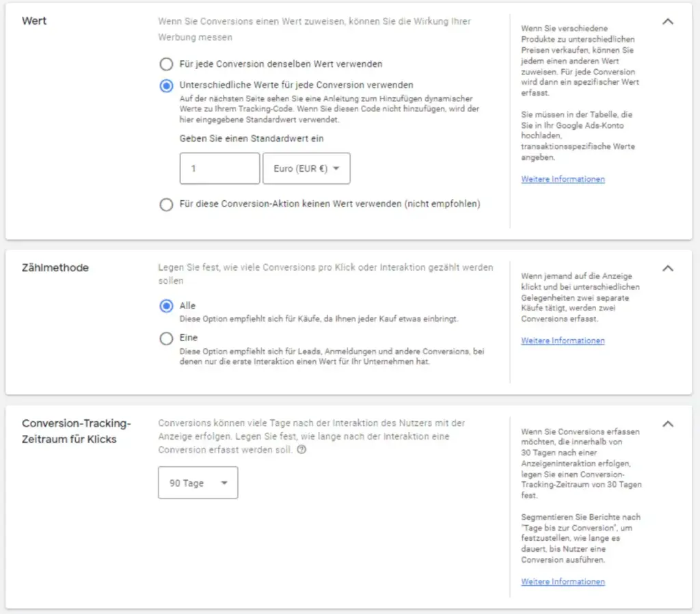Select 'Für jede Conversion denselben Wert verwenden'
This screenshot has width=700, height=614.
(166, 64)
